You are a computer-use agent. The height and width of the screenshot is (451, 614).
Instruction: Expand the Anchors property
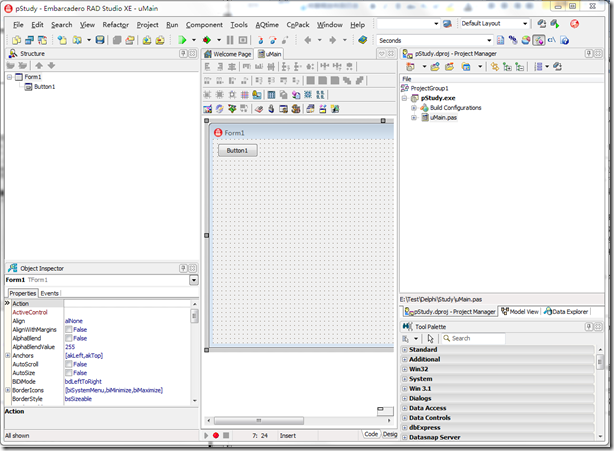[7, 355]
